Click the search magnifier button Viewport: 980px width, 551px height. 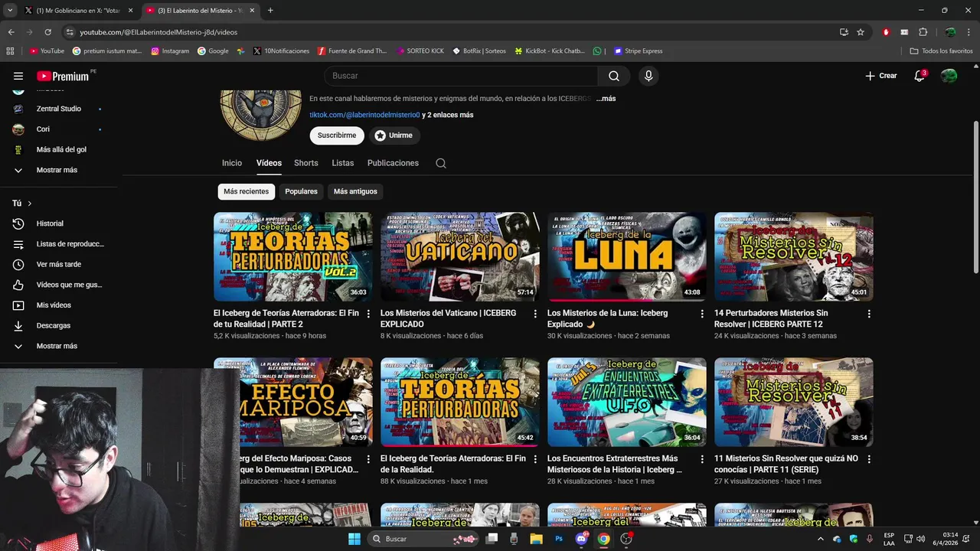(614, 76)
